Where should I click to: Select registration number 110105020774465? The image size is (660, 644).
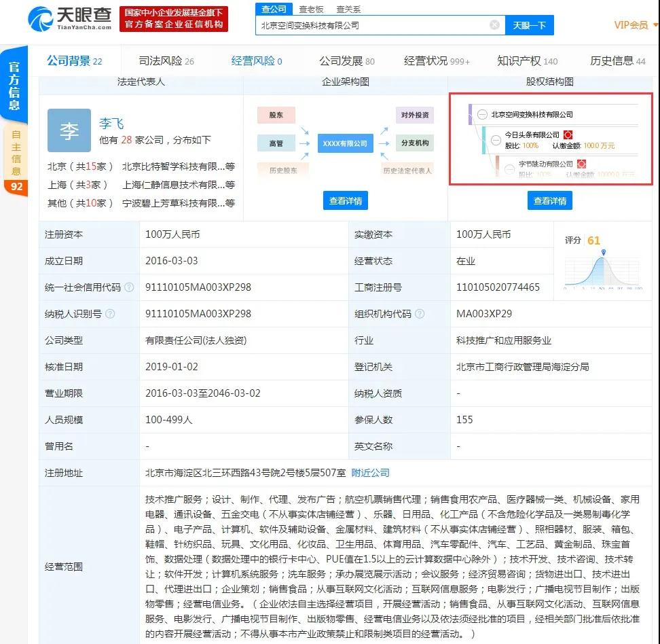[498, 287]
